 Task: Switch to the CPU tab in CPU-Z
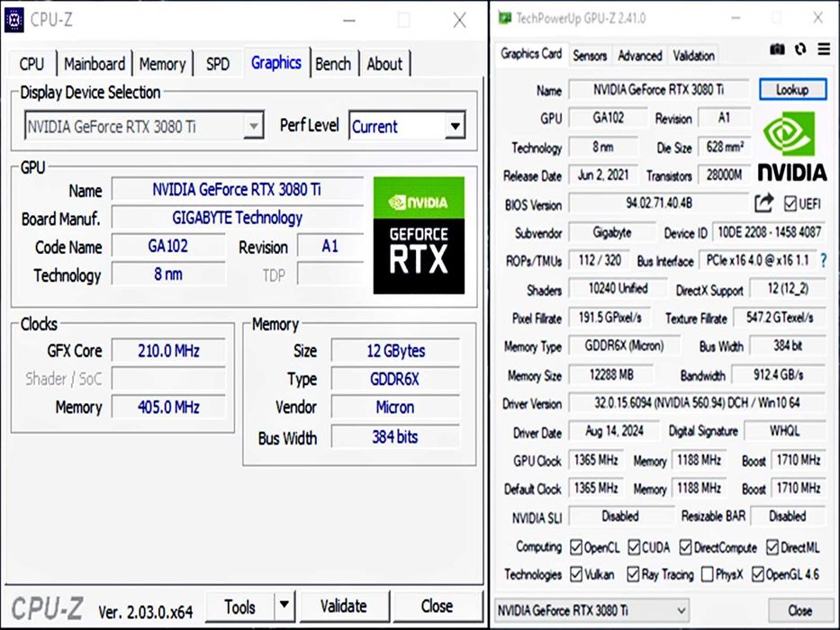click(32, 64)
